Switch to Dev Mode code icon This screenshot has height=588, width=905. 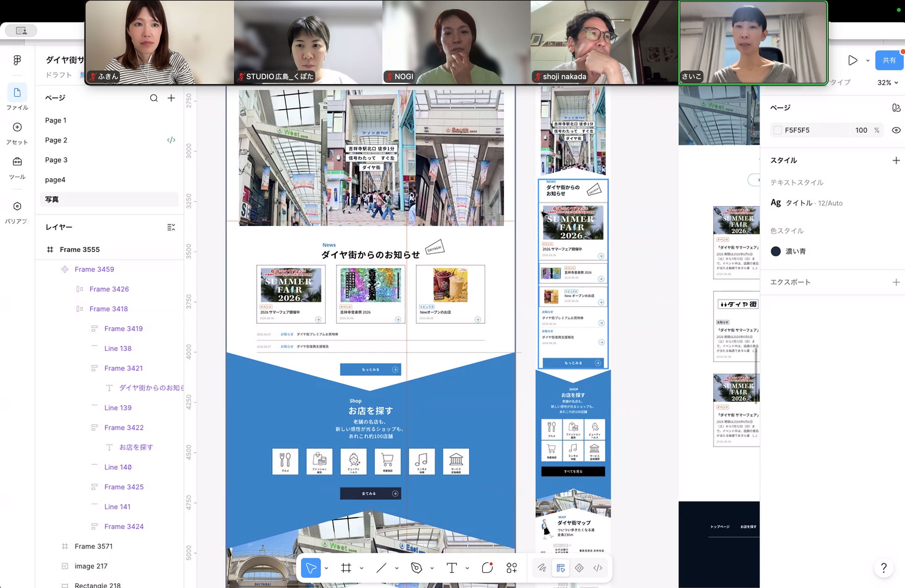pos(598,568)
